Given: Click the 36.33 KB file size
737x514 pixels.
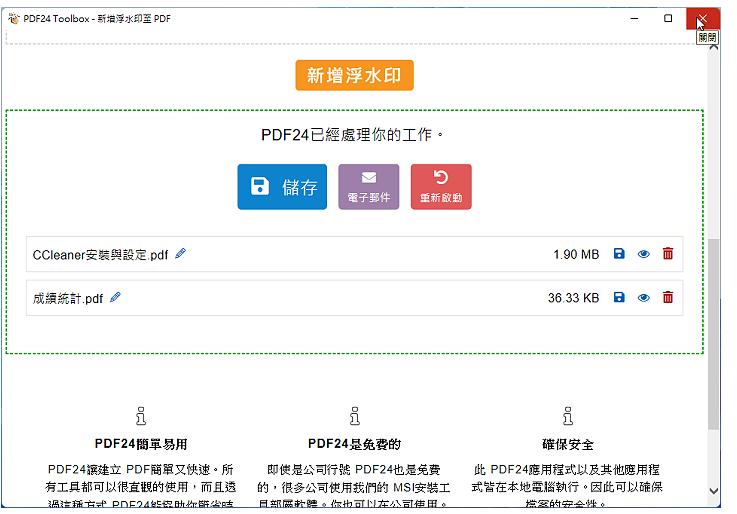Looking at the screenshot, I should [x=573, y=298].
